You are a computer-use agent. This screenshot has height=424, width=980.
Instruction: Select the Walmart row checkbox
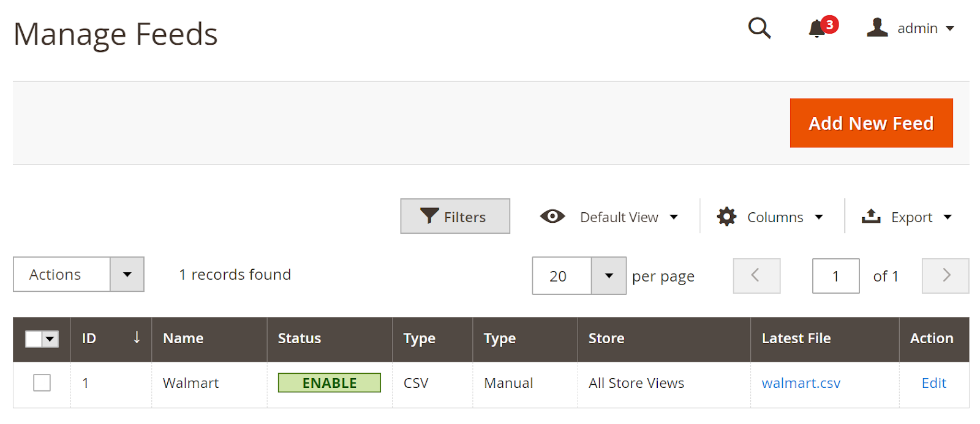(x=42, y=383)
